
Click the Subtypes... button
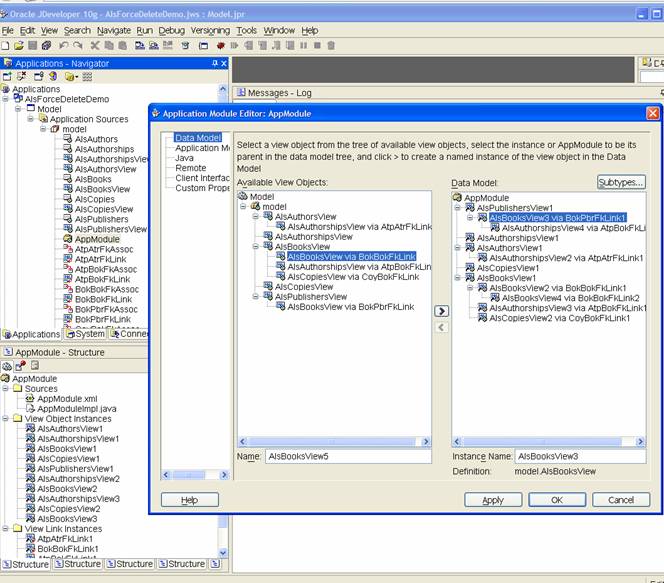click(x=621, y=182)
